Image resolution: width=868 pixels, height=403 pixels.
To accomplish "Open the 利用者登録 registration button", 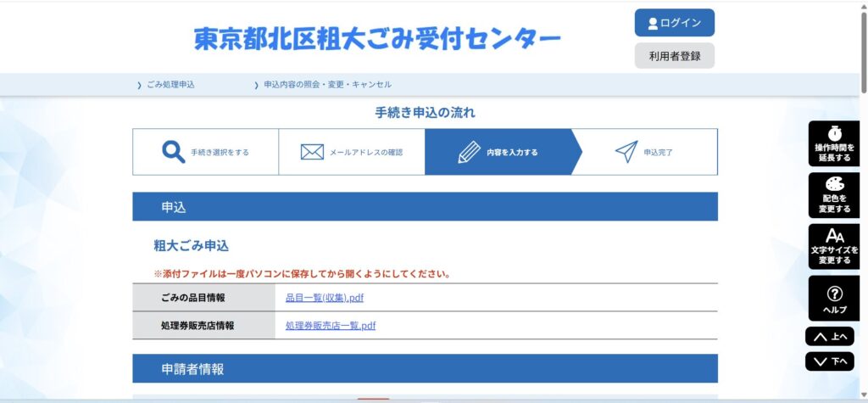I will coord(674,56).
